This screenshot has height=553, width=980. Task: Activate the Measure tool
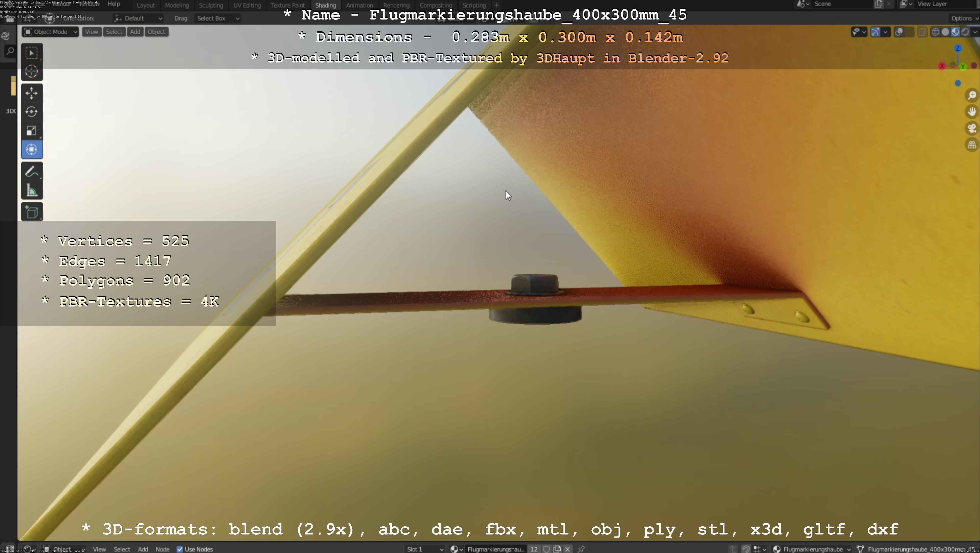click(x=32, y=190)
